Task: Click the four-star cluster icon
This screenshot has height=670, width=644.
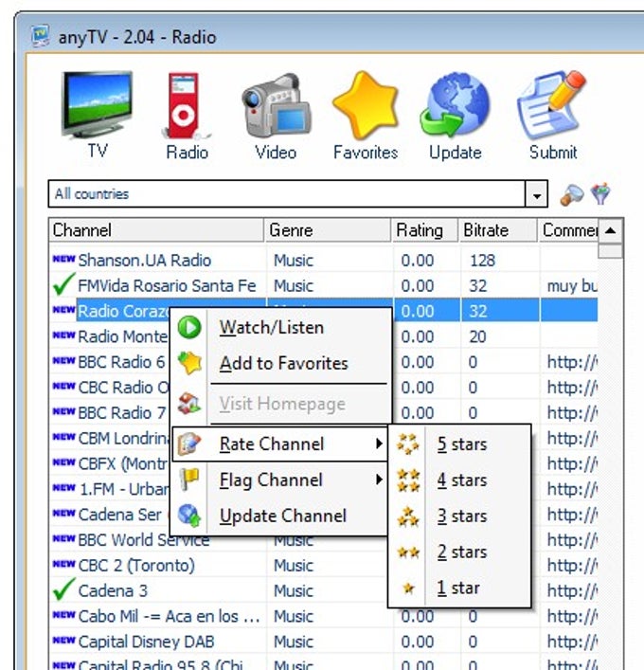Action: [x=408, y=480]
